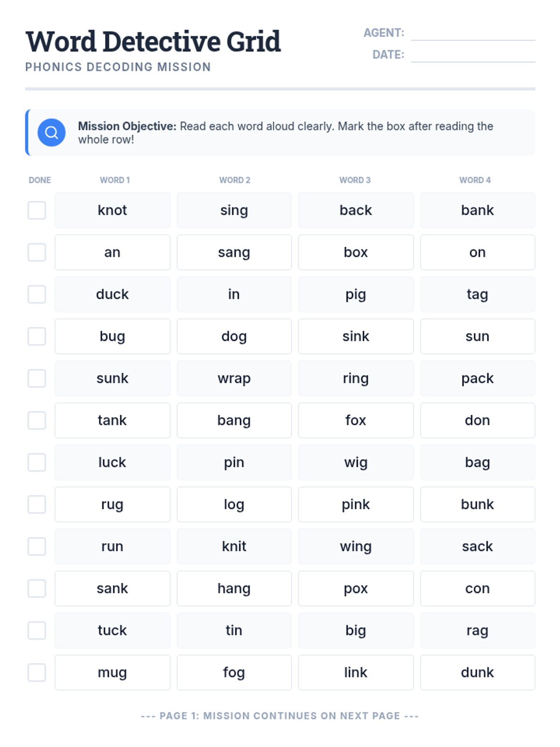Mark the sunk row as done
The height and width of the screenshot is (747, 560).
37,379
